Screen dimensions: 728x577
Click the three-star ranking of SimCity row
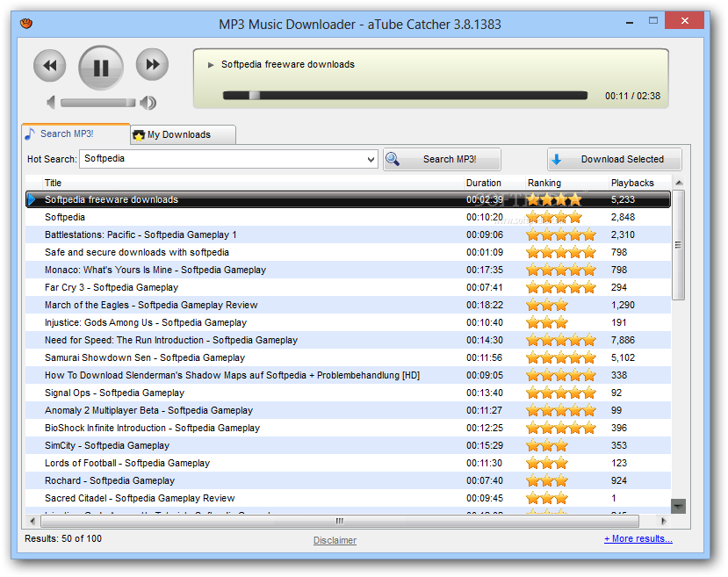click(x=547, y=445)
